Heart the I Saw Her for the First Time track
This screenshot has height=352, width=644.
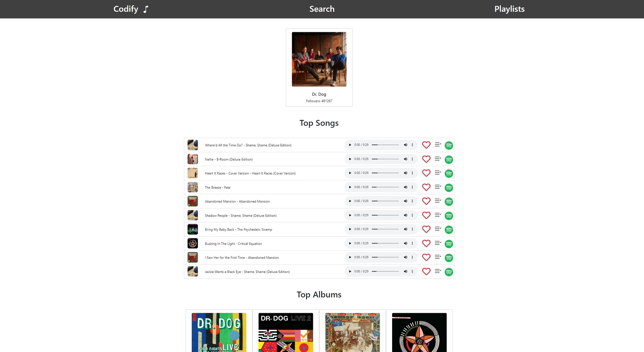tap(426, 257)
